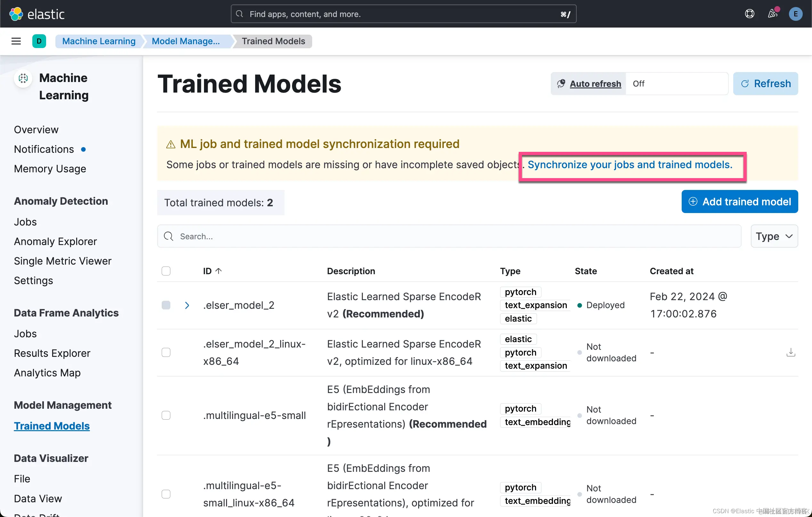Screen dimensions: 812x517
Task: Open the hamburger navigation menu
Action: point(16,41)
